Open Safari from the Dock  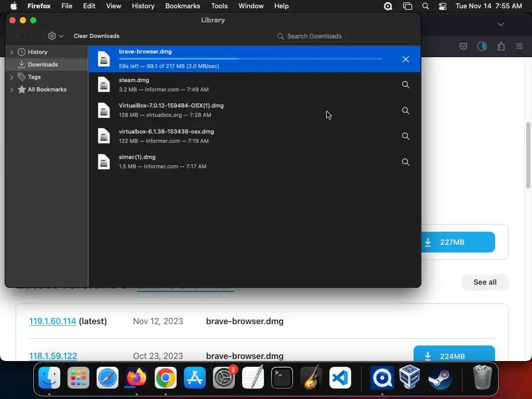pyautogui.click(x=108, y=378)
